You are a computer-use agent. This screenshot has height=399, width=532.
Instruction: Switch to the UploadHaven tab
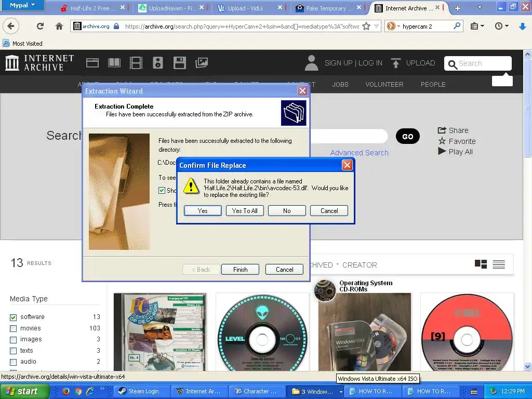pos(172,8)
